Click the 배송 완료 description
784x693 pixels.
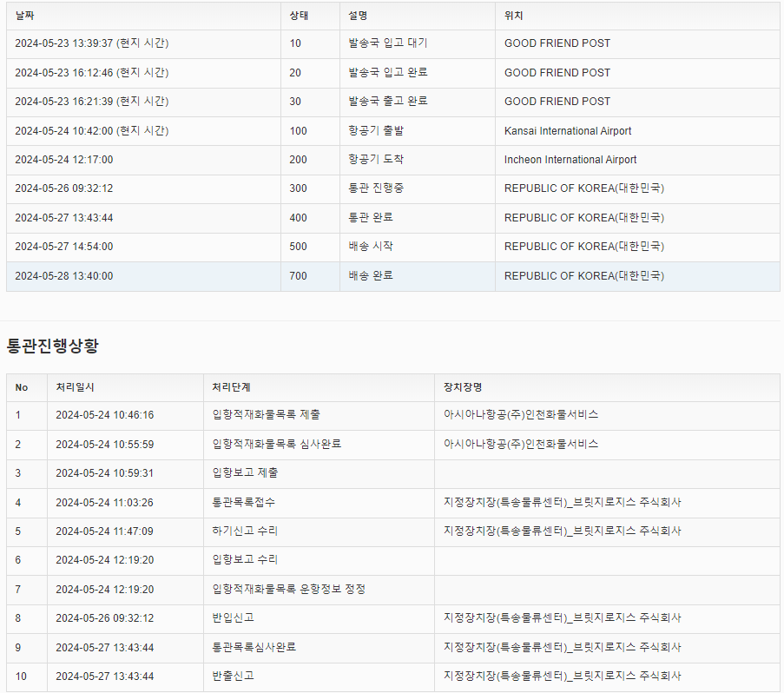[x=371, y=275]
